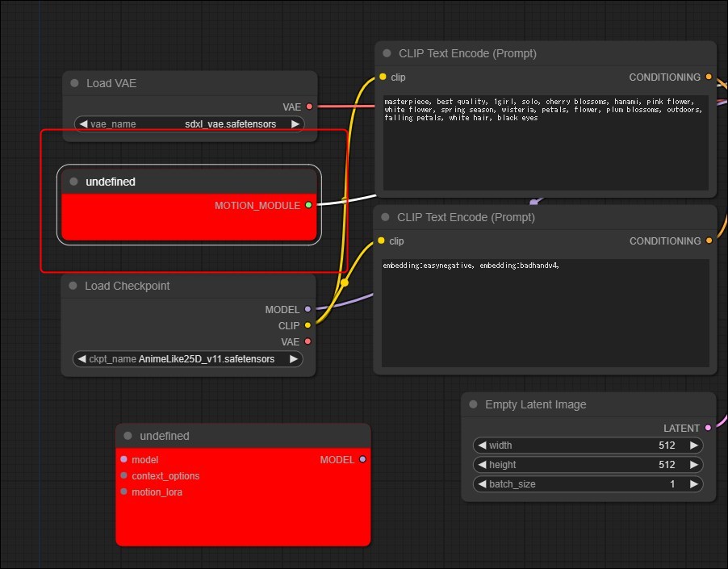Click the model input socket on undefined node
Viewport: 728px width, 569px height.
point(123,459)
